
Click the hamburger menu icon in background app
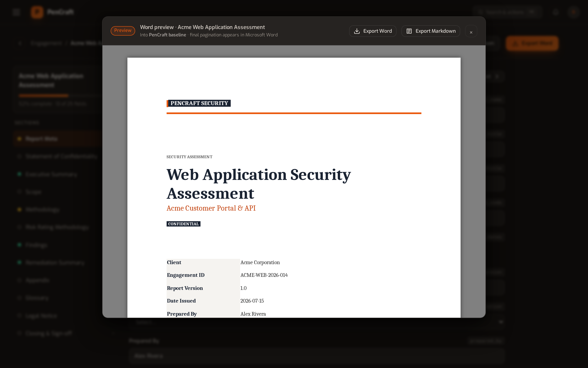pos(16,12)
